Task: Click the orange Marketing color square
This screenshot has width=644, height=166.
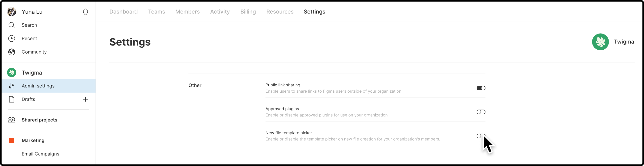Action: 11,141
